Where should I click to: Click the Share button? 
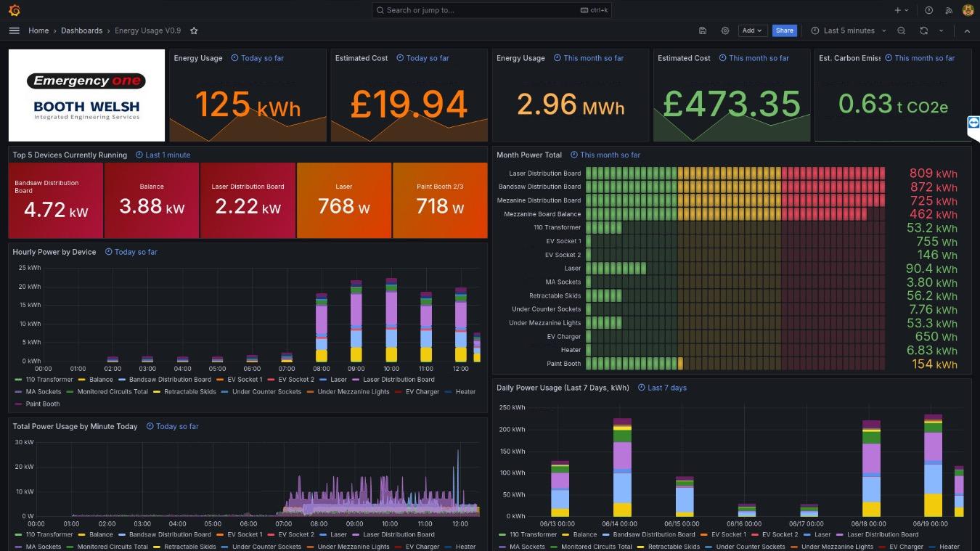[784, 30]
